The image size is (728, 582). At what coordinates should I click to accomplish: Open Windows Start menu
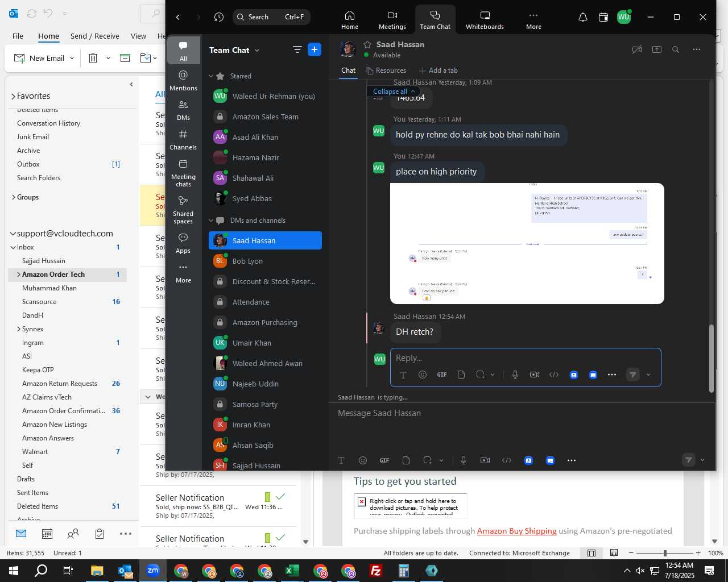[x=14, y=571]
